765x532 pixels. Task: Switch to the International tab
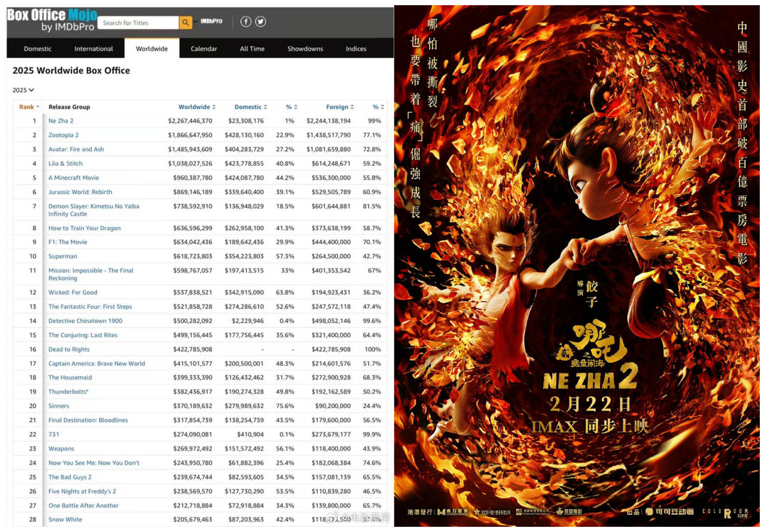(93, 49)
